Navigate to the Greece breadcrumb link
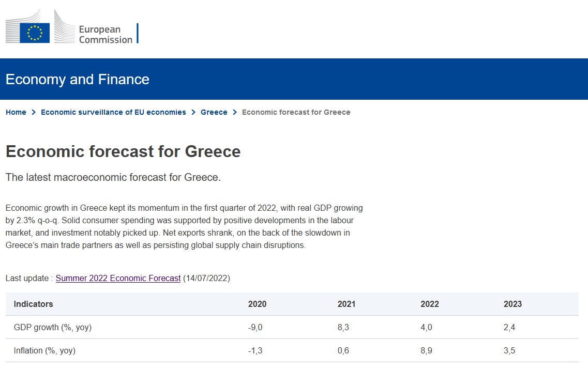This screenshot has width=588, height=371. point(214,112)
